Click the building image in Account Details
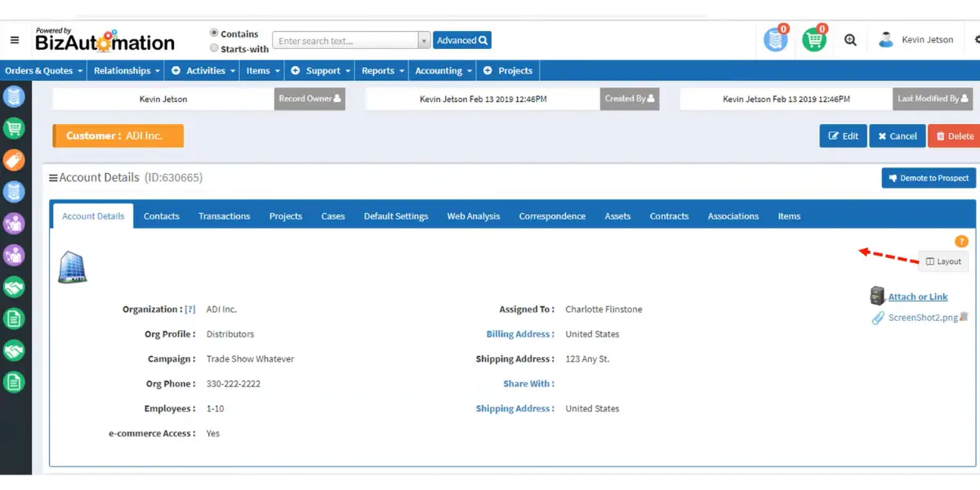The width and height of the screenshot is (980, 490). 73,267
